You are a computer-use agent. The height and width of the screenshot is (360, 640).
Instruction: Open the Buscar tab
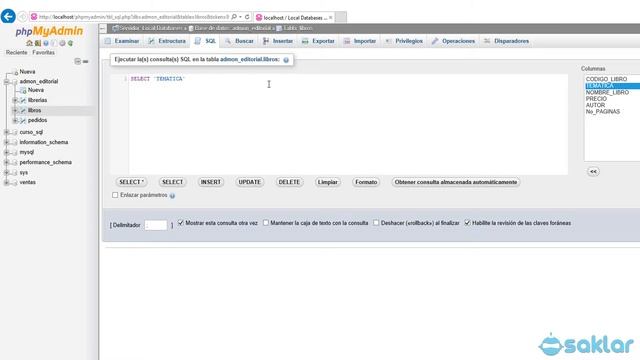point(239,41)
